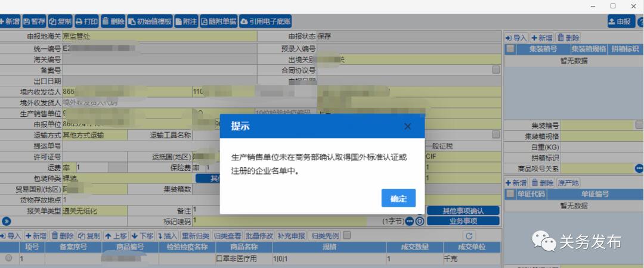The width and height of the screenshot is (644, 268).
Task: Click the 运输方式 field 其他方式运输
Action: (94, 135)
